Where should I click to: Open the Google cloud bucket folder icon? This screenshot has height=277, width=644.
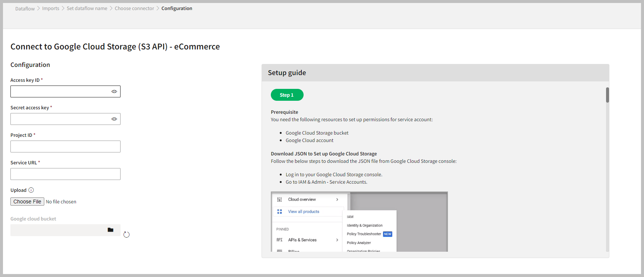[x=110, y=230]
